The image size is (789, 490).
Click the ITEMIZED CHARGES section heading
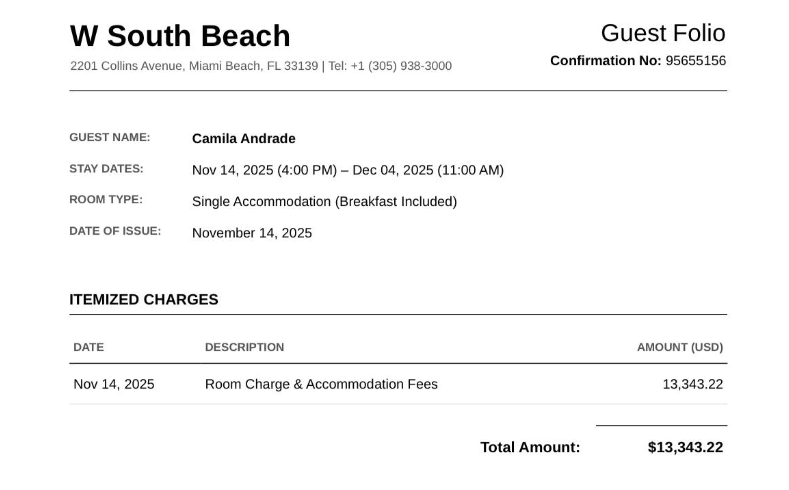pyautogui.click(x=144, y=300)
